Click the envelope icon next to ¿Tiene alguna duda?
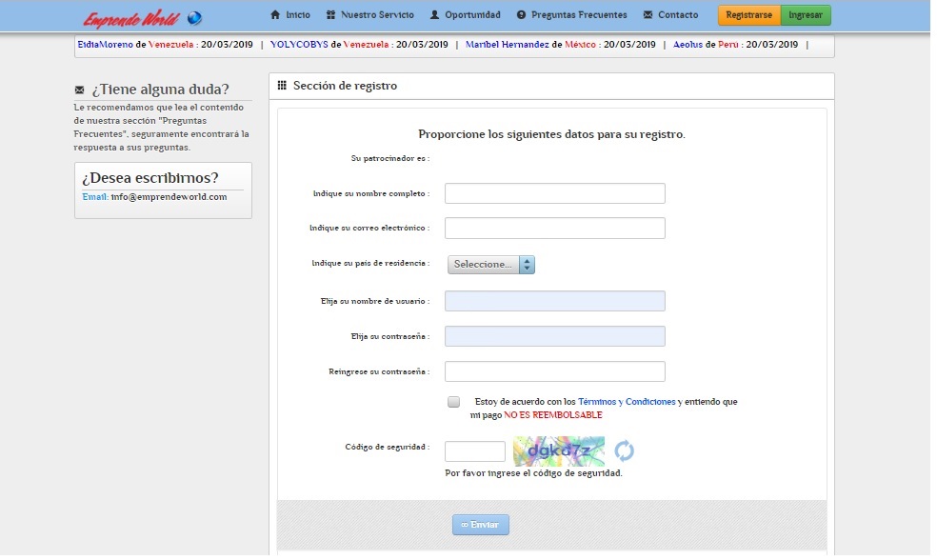Viewport: 937px width, 560px height. pos(79,90)
